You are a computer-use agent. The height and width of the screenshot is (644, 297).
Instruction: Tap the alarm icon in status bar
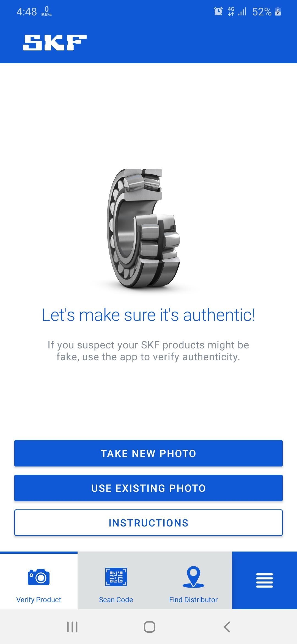click(x=218, y=12)
